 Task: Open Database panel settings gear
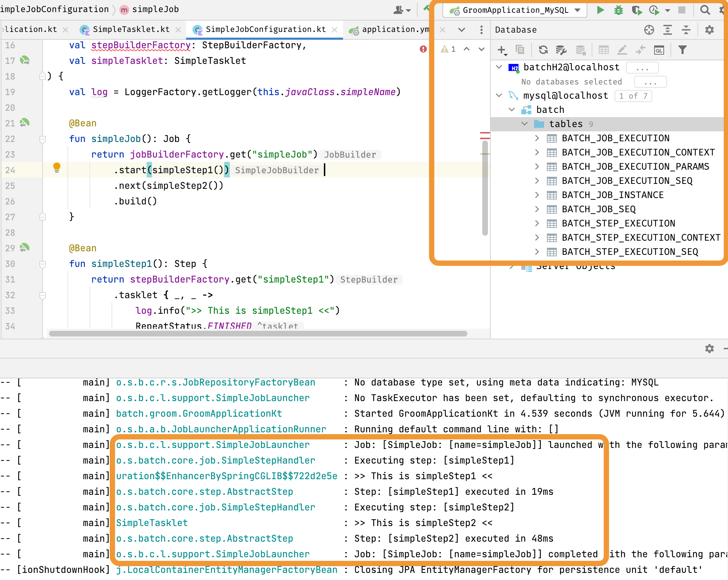[x=709, y=30]
